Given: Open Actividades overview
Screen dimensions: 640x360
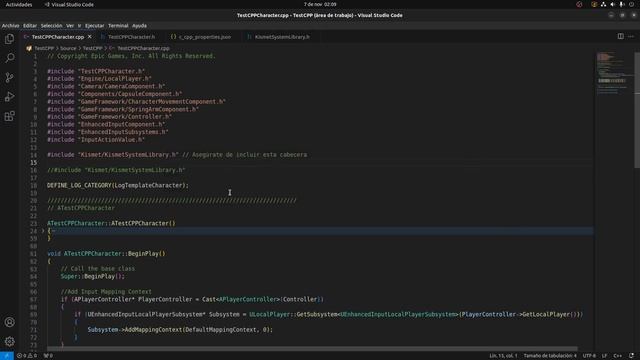Looking at the screenshot, I should click(x=19, y=4).
